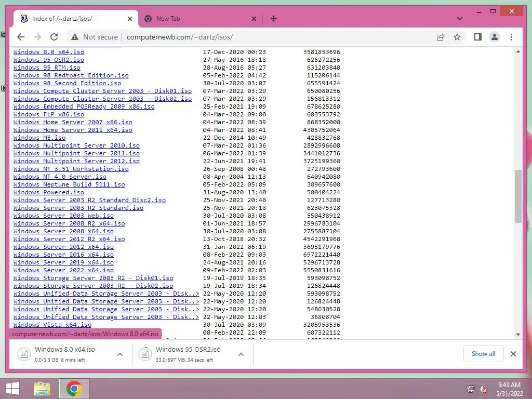Open the tab search chevron
The height and width of the screenshot is (399, 532).
click(459, 19)
